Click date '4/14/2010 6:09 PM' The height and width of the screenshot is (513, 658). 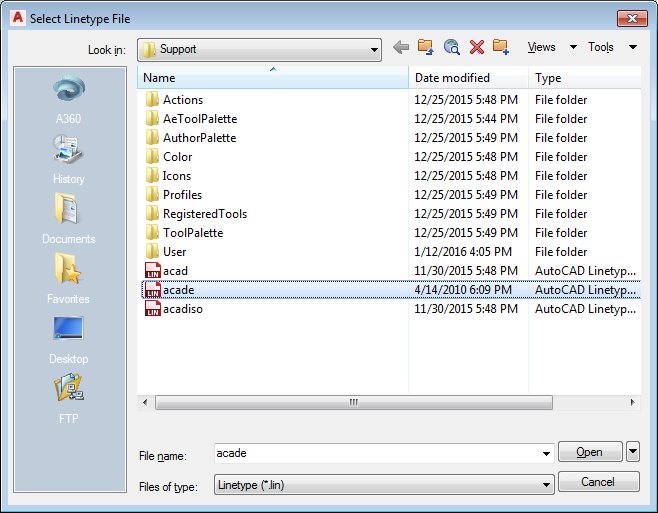click(463, 290)
